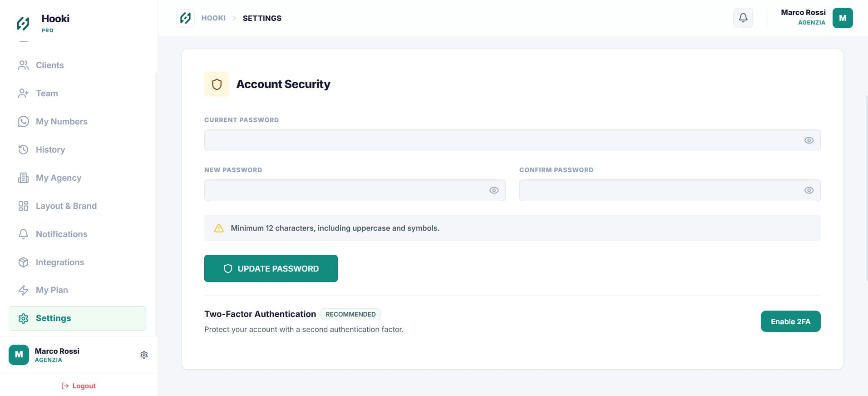Select History from the sidebar
868x396 pixels.
point(77,150)
